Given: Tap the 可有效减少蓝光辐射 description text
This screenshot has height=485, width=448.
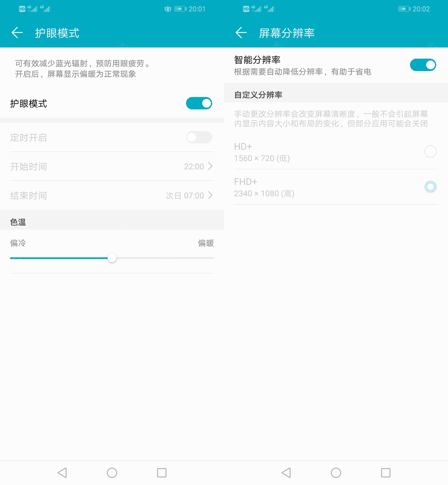Looking at the screenshot, I should pyautogui.click(x=83, y=69).
